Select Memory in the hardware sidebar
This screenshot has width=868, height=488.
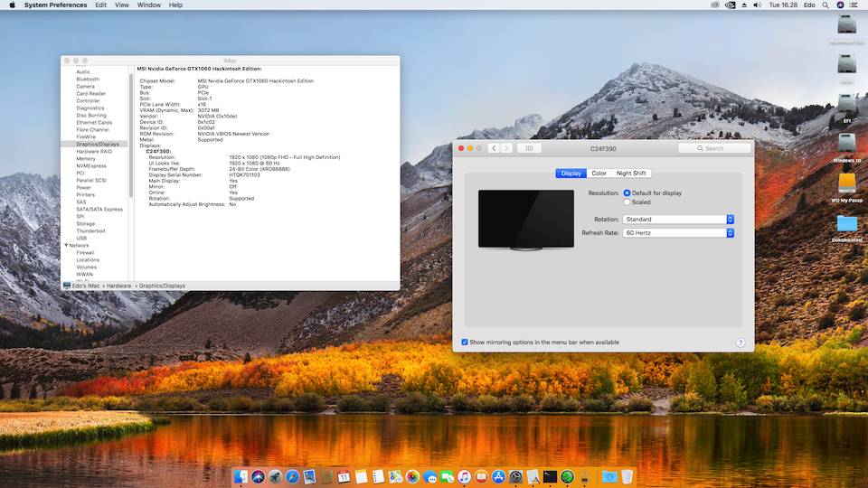[86, 158]
